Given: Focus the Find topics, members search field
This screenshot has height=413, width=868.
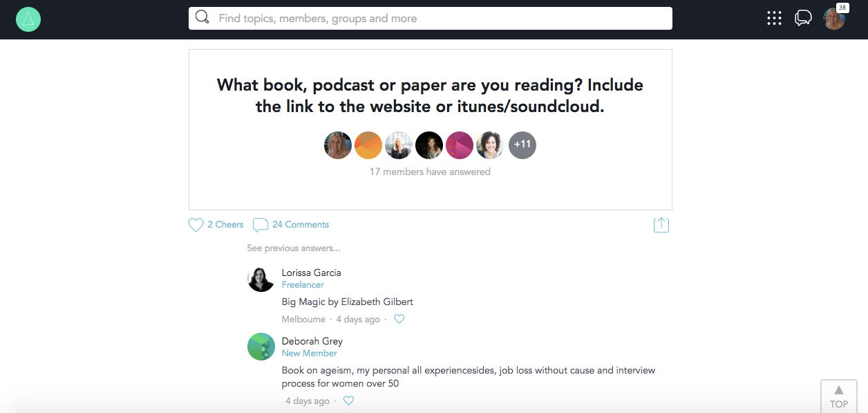Looking at the screenshot, I should 431,19.
